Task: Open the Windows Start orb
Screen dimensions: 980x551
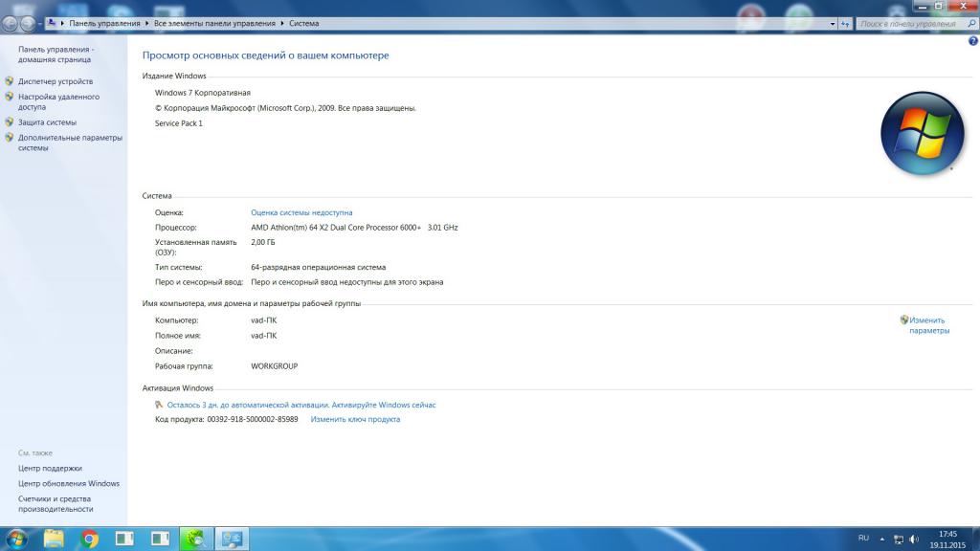Action: pos(15,539)
